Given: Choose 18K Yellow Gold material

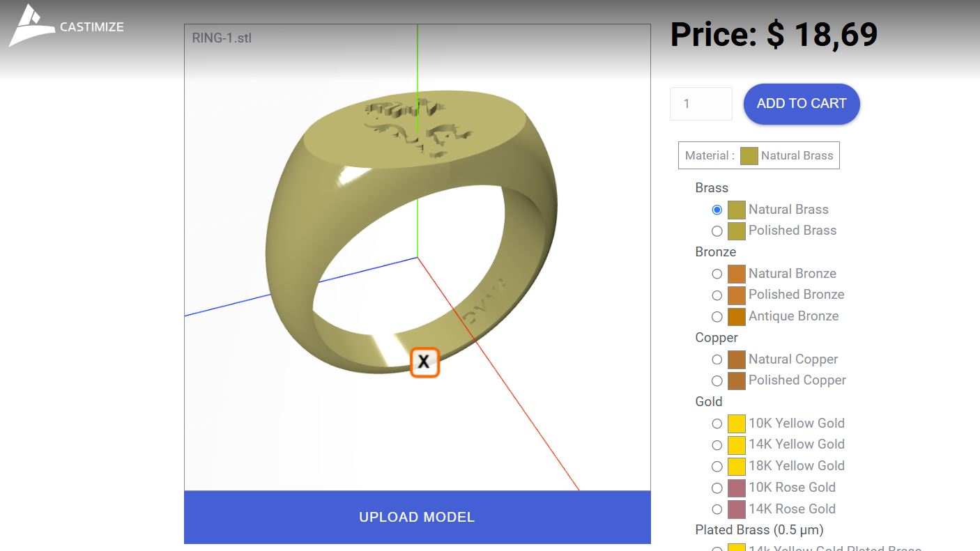Looking at the screenshot, I should tap(717, 467).
